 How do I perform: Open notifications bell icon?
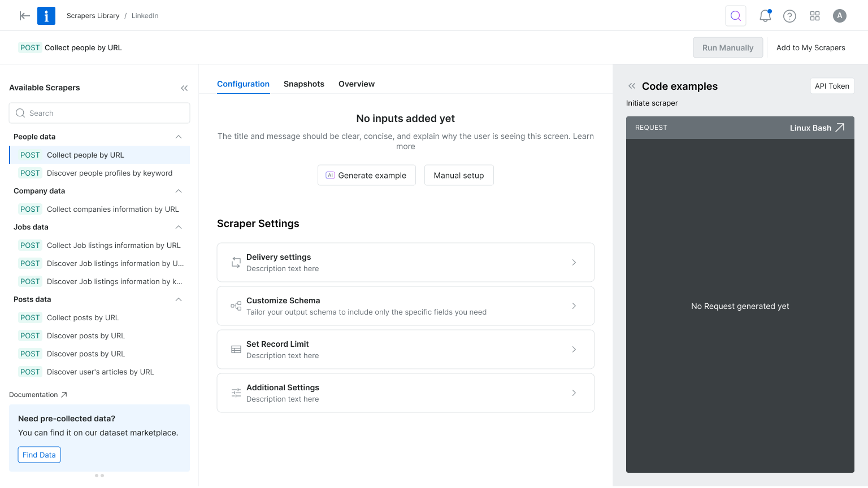(x=765, y=16)
